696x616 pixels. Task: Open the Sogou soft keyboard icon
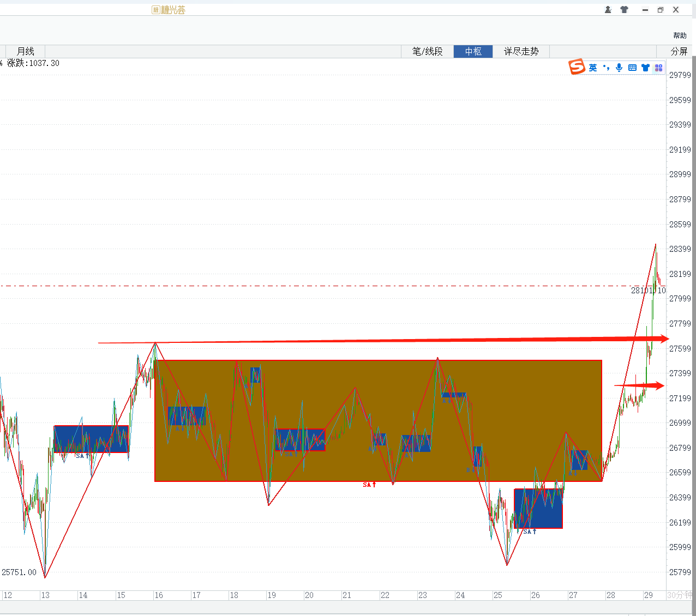click(x=632, y=68)
